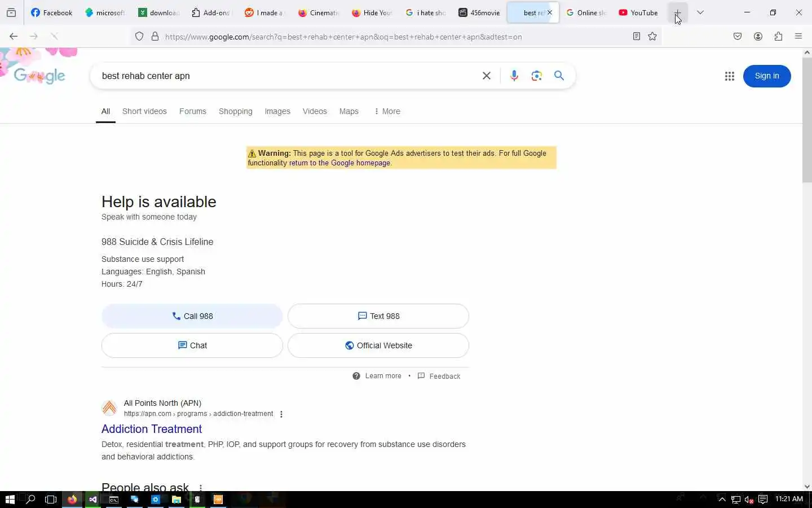Switch to Short videos results
The width and height of the screenshot is (812, 508).
point(144,112)
